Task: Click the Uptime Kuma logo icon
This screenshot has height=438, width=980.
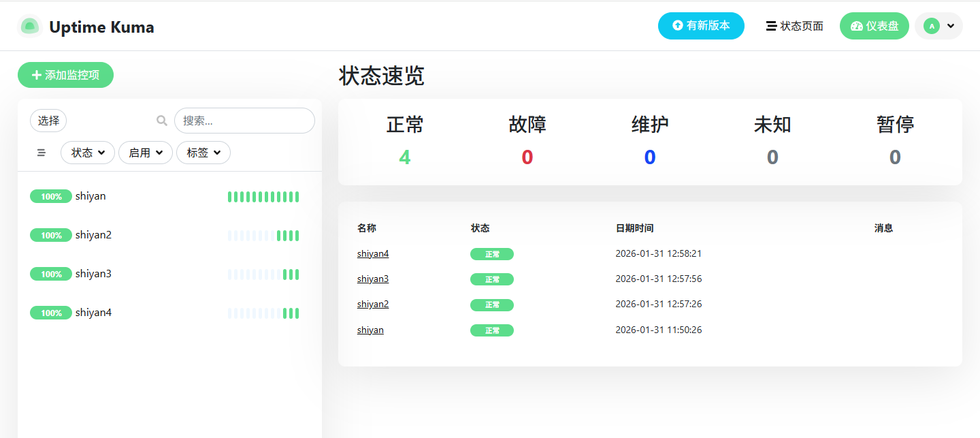Action: tap(29, 27)
